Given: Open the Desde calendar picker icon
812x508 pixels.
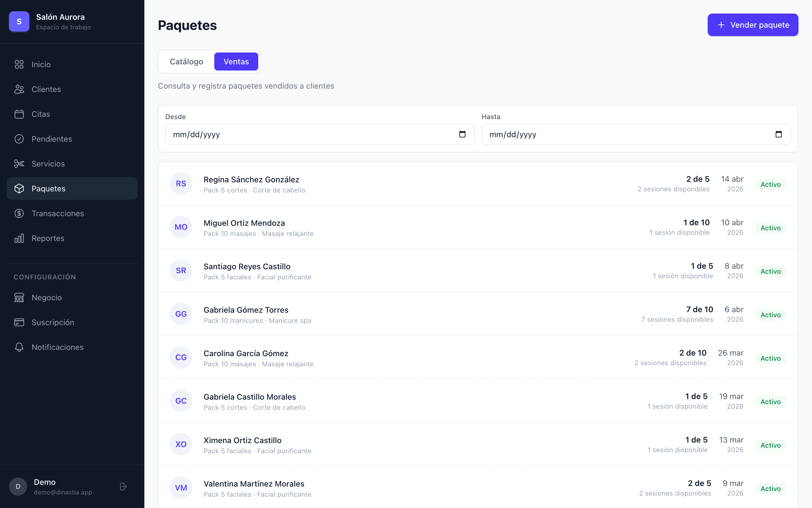Looking at the screenshot, I should click(462, 134).
